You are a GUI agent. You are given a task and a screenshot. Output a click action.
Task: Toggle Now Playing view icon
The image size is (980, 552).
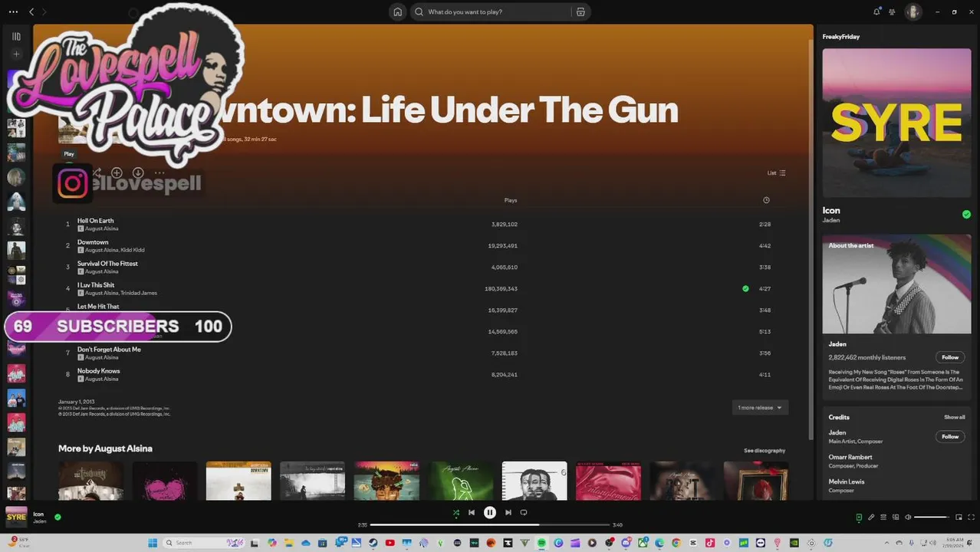point(859,517)
